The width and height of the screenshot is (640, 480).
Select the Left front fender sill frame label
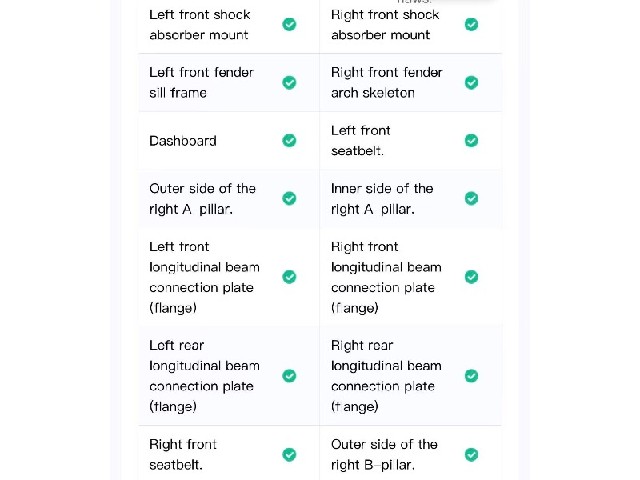pos(202,83)
